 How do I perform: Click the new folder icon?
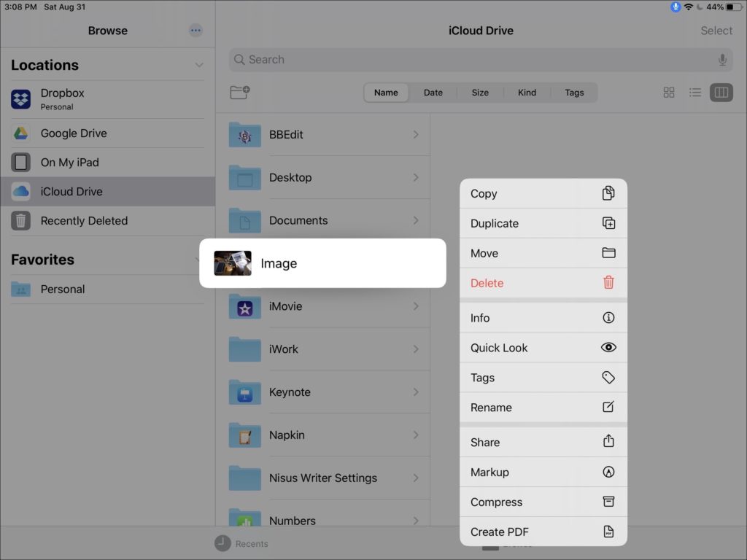pos(239,93)
